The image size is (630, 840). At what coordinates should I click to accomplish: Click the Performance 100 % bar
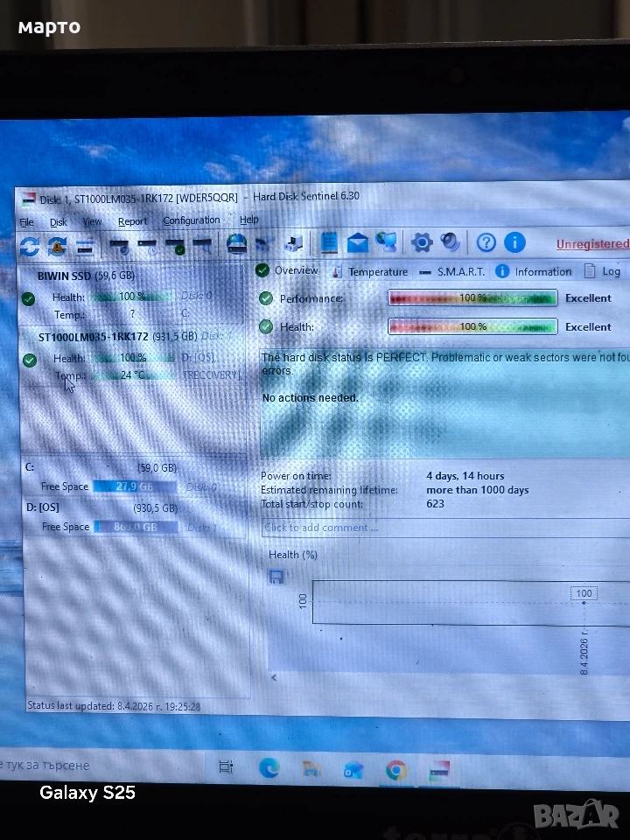click(x=472, y=297)
